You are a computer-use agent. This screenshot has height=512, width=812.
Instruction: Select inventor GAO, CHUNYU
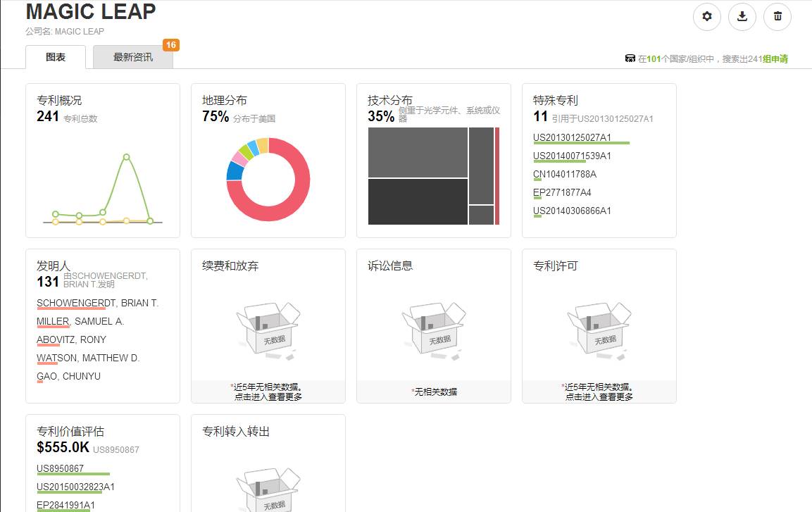coord(68,376)
